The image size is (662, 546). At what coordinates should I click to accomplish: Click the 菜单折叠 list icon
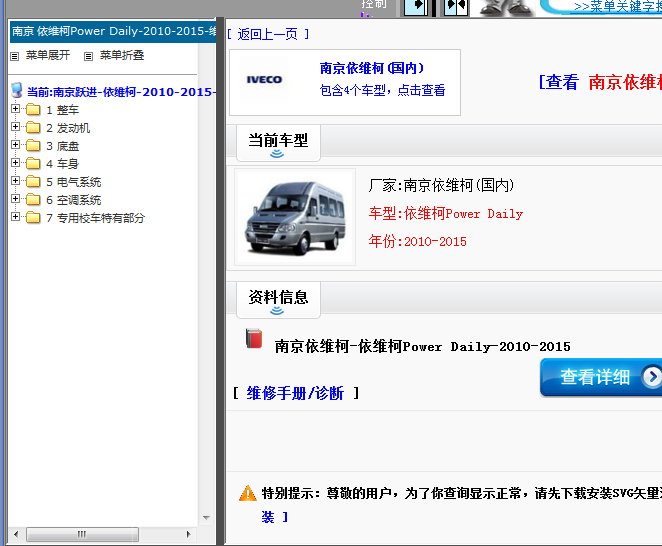tap(88, 56)
